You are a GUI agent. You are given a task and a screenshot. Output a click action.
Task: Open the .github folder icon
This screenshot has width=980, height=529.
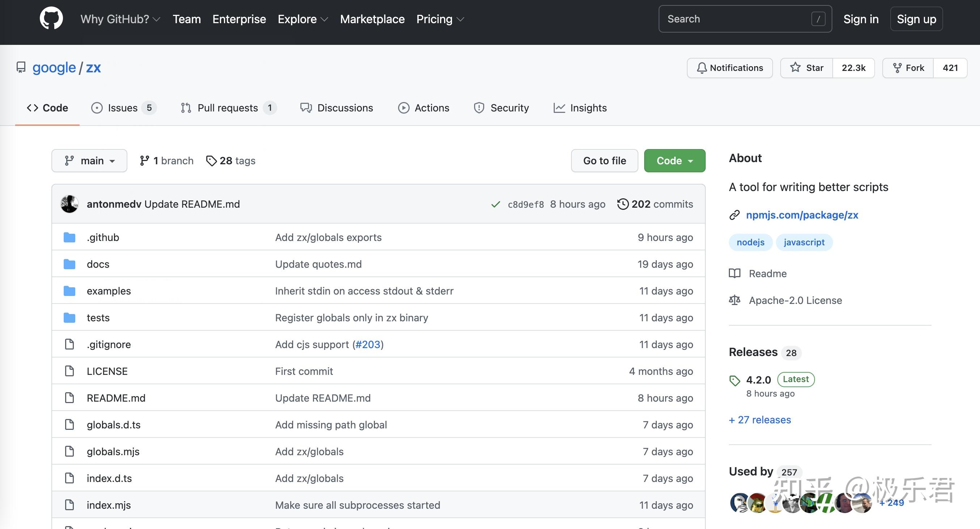click(69, 237)
